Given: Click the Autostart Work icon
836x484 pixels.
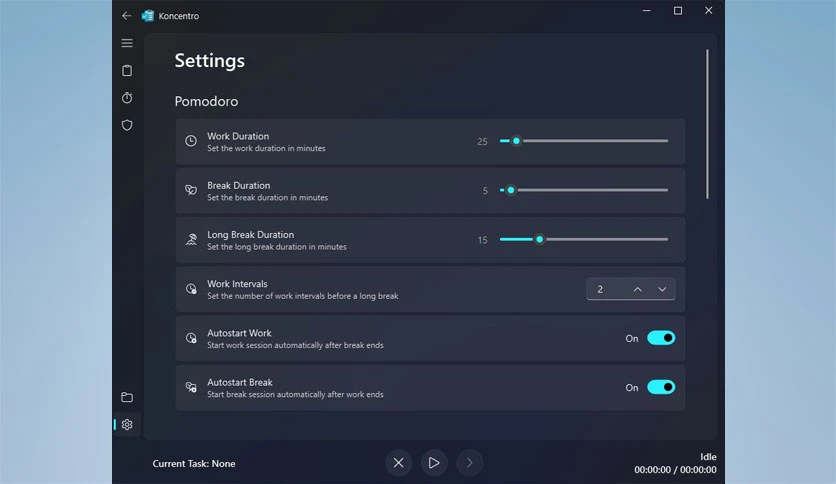Looking at the screenshot, I should tap(191, 338).
